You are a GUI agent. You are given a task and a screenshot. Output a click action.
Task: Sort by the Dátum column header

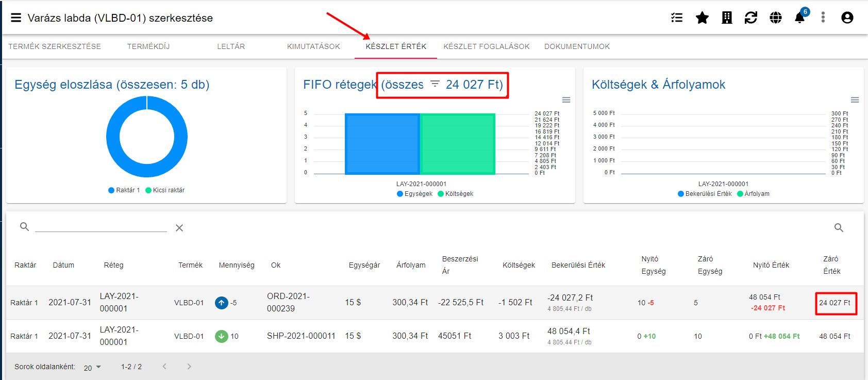63,265
